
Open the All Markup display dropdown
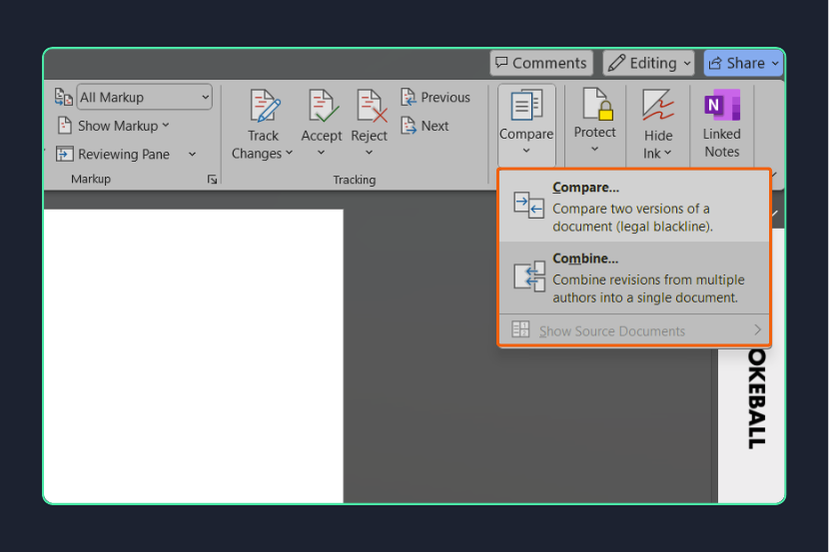coord(144,97)
